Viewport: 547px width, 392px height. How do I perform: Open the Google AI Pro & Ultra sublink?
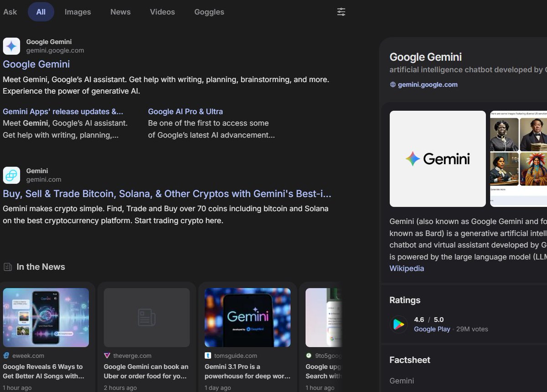(x=186, y=111)
